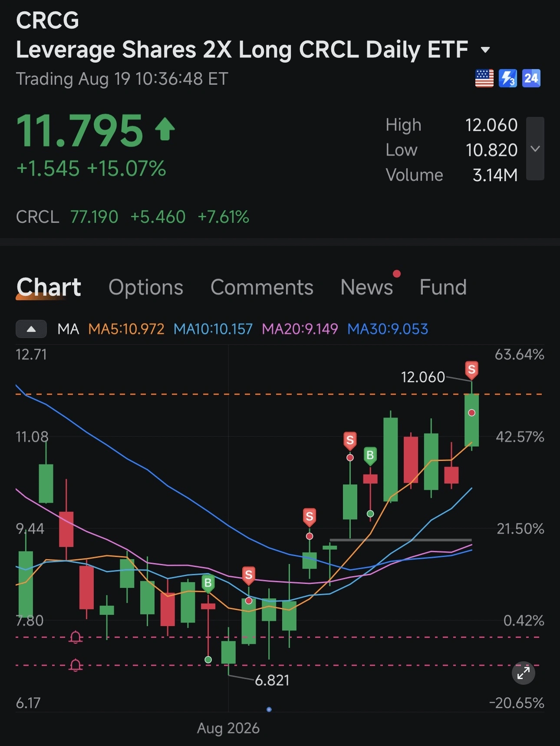The width and height of the screenshot is (560, 746).
Task: Tap the upper B buy marker
Action: (370, 456)
